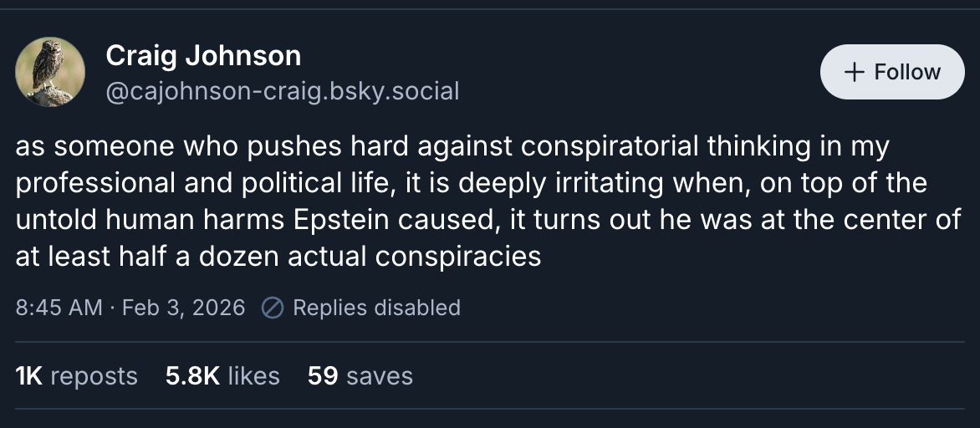Click the word likes in stats row
This screenshot has width=980, height=428.
253,375
